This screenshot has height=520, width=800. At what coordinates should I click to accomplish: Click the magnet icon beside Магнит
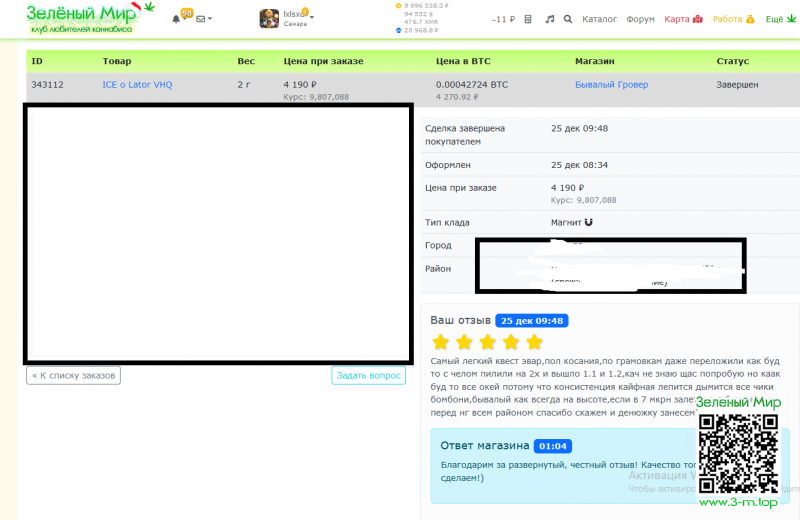click(588, 222)
